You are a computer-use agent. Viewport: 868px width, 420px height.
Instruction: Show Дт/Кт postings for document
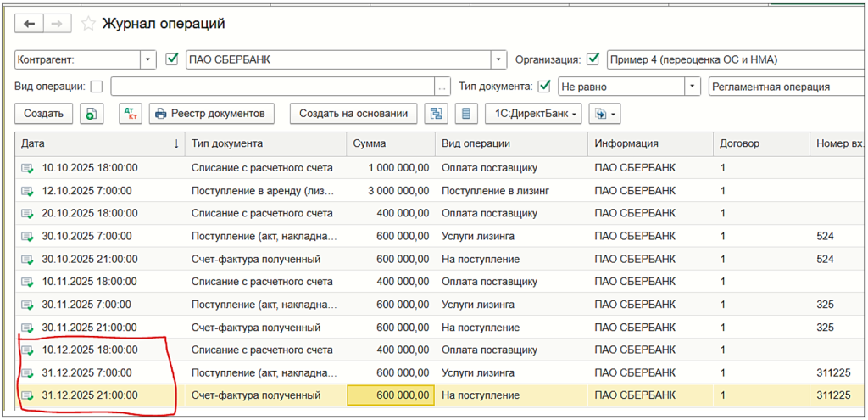click(130, 114)
